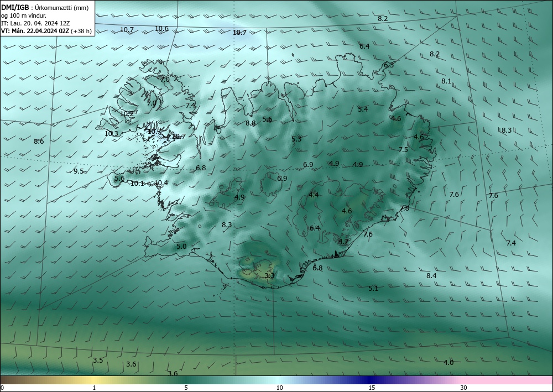The width and height of the screenshot is (553, 392).
Task: Click the 8.6 value on the map
Action: [x=39, y=142]
